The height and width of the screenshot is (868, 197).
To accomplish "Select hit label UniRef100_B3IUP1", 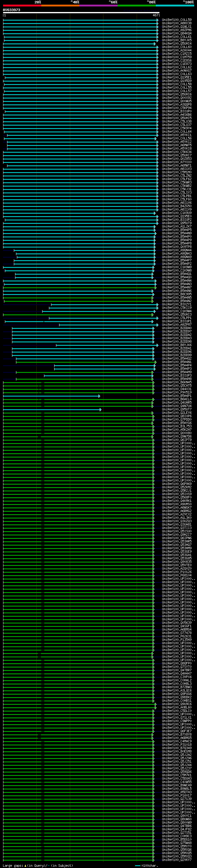I will click(x=177, y=321).
